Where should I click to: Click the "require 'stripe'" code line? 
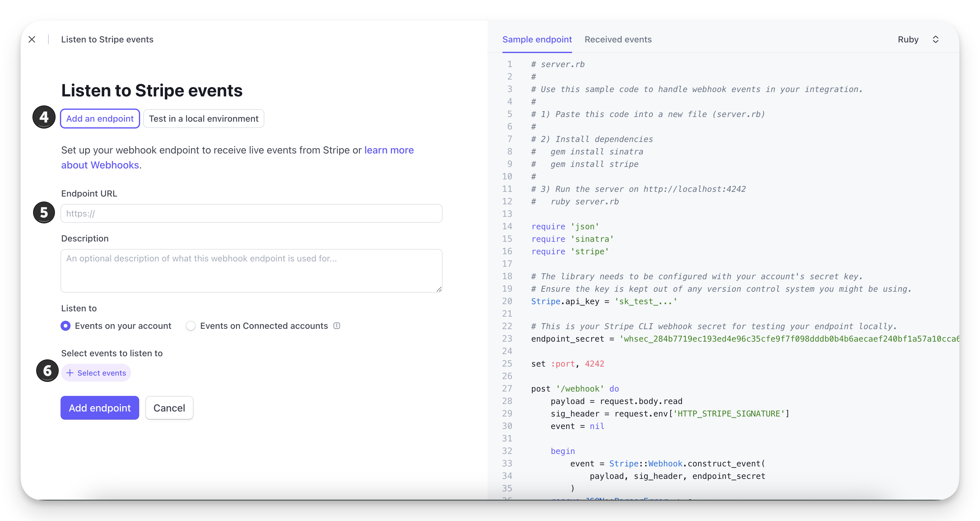pyautogui.click(x=570, y=251)
